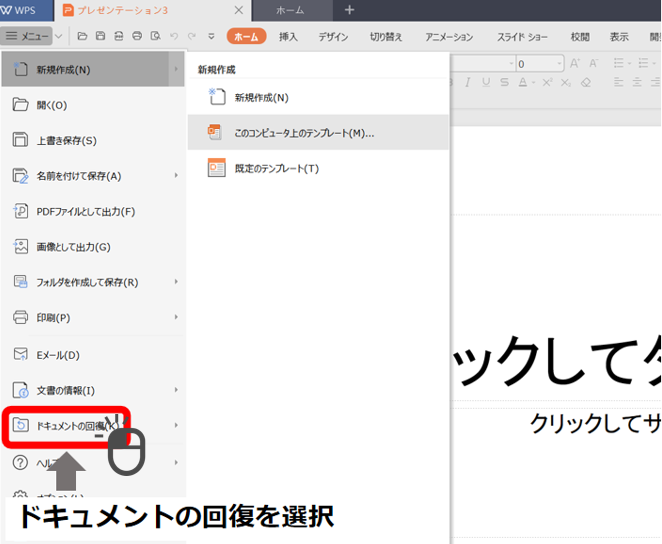Image resolution: width=662 pixels, height=544 pixels.
Task: Select the アニメーション ribbon tab
Action: [449, 37]
